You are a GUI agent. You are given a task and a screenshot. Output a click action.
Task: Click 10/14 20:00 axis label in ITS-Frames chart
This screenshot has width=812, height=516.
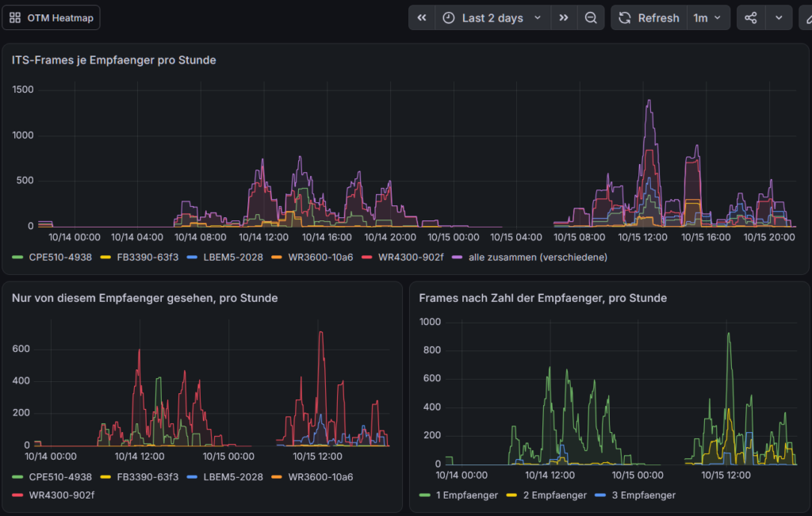tap(390, 237)
